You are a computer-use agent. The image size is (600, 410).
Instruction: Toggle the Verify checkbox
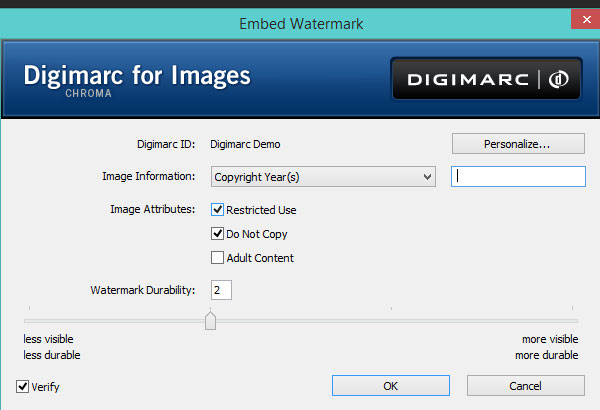pyautogui.click(x=23, y=386)
